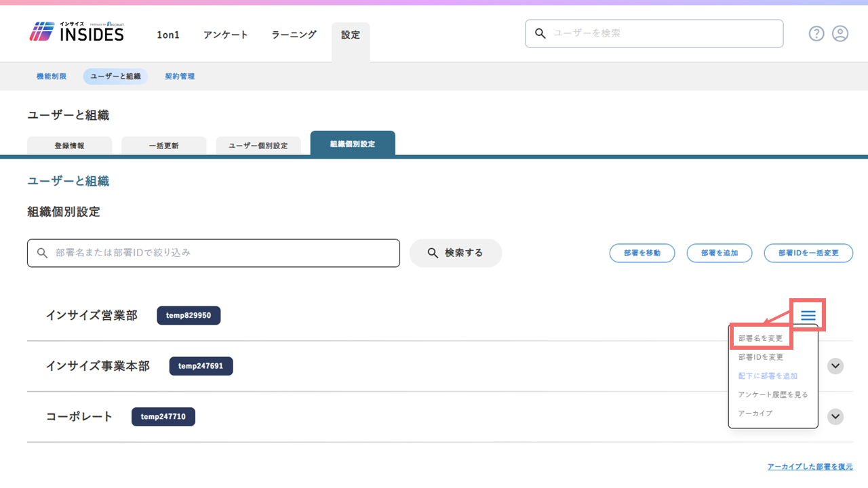This screenshot has width=868, height=488.
Task: Focus the ユーザーを検索 search field
Action: (x=654, y=33)
